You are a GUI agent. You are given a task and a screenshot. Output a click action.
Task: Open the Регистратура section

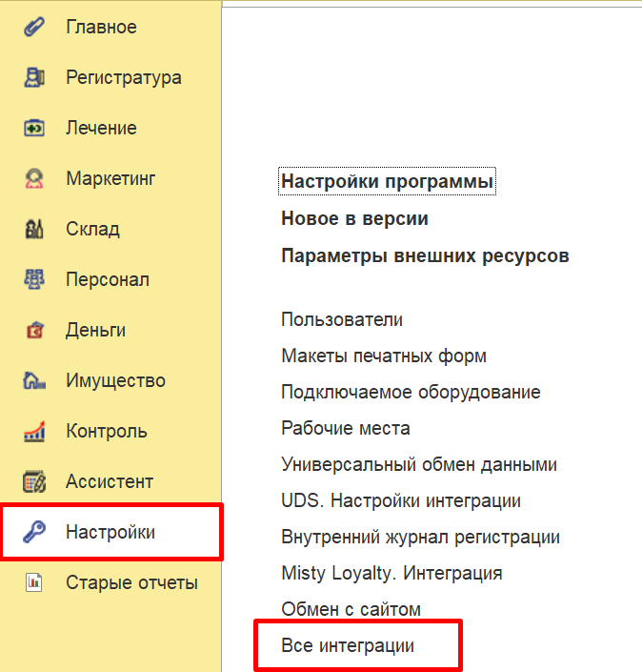(123, 77)
